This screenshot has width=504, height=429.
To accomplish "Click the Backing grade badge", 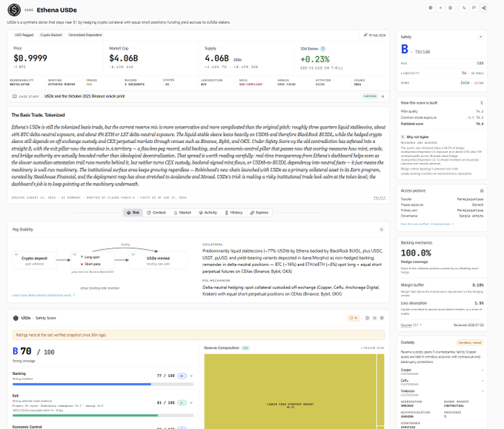I will (182, 376).
